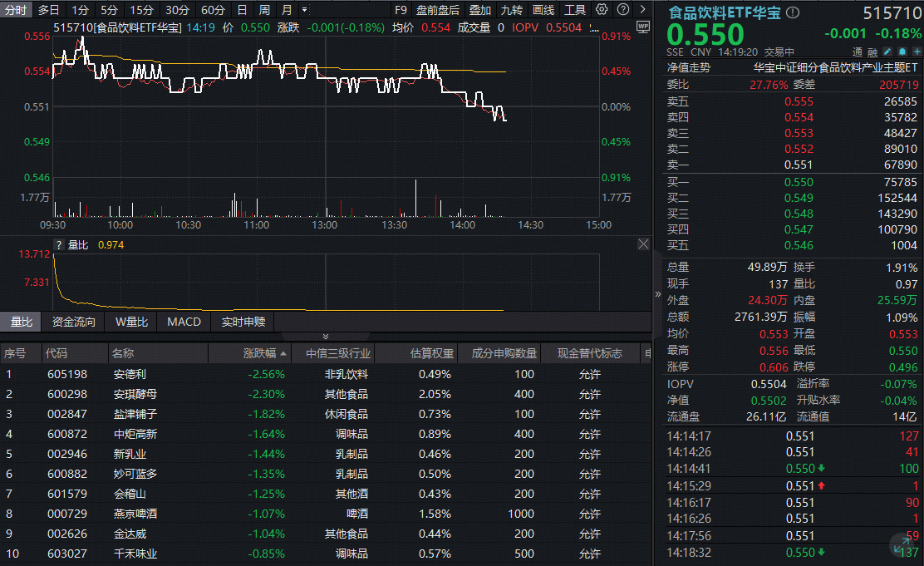This screenshot has height=566, width=924.
Task: Switch to the MACD tab
Action: pyautogui.click(x=184, y=322)
